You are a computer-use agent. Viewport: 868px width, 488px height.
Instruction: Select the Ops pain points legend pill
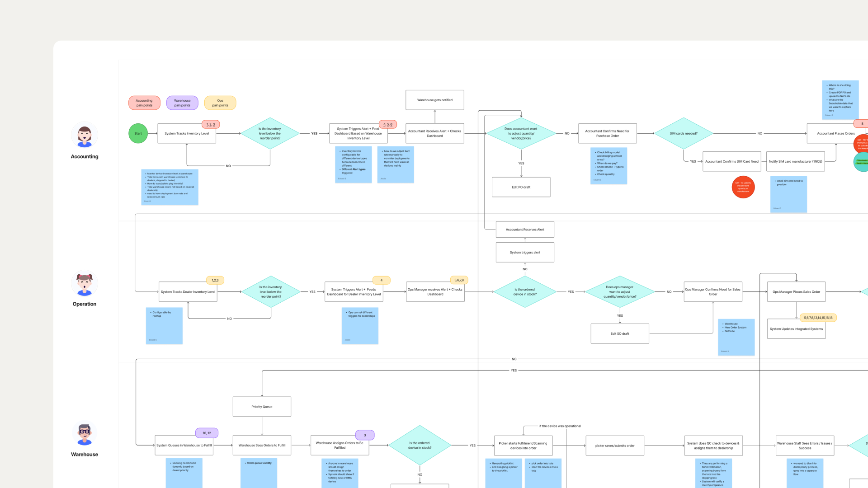(x=220, y=103)
